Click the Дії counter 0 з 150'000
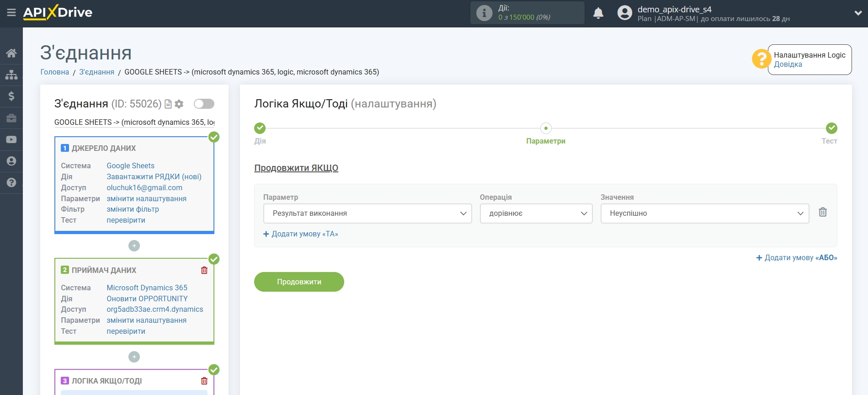Viewport: 868px width, 395px height. pos(524,17)
